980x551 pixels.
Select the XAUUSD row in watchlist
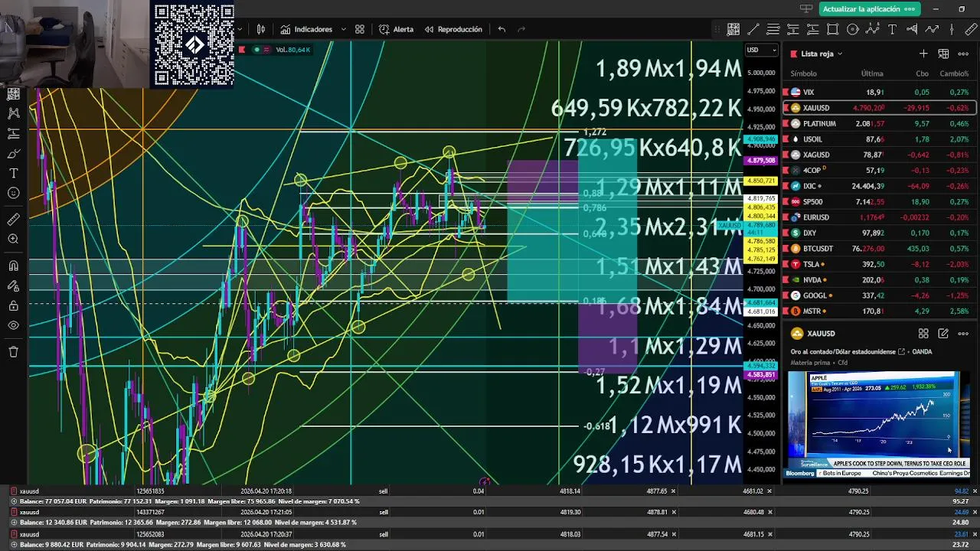(879, 108)
